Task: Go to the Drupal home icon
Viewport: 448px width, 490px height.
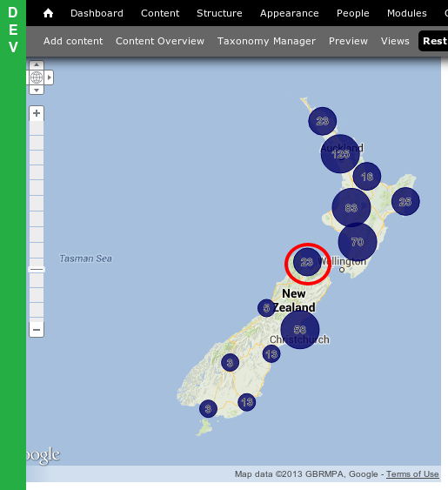Action: coord(48,13)
